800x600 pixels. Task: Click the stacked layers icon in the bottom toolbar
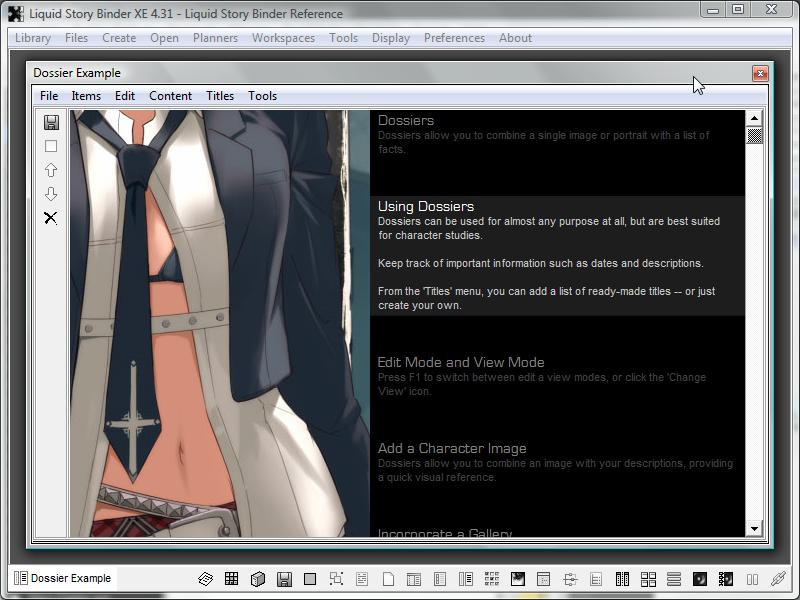click(x=205, y=579)
